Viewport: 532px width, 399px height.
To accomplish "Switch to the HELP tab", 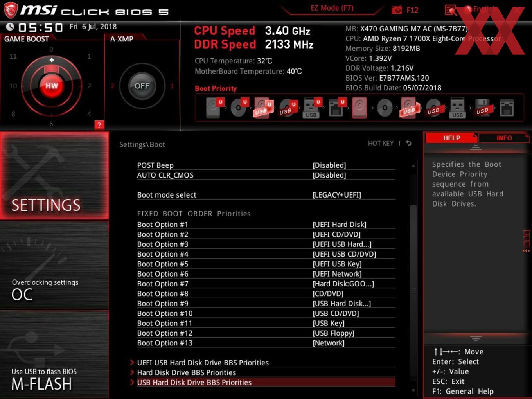I will [x=451, y=138].
